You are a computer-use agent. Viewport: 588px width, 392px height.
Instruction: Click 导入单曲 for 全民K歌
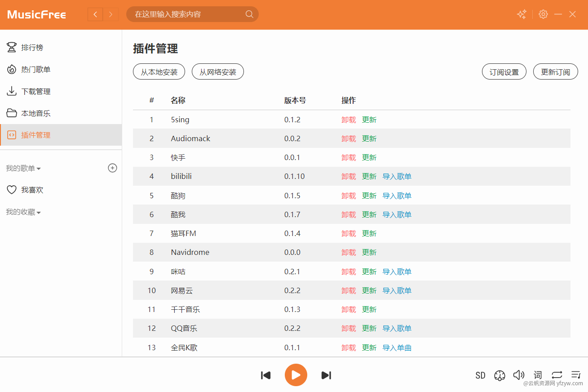coord(397,347)
